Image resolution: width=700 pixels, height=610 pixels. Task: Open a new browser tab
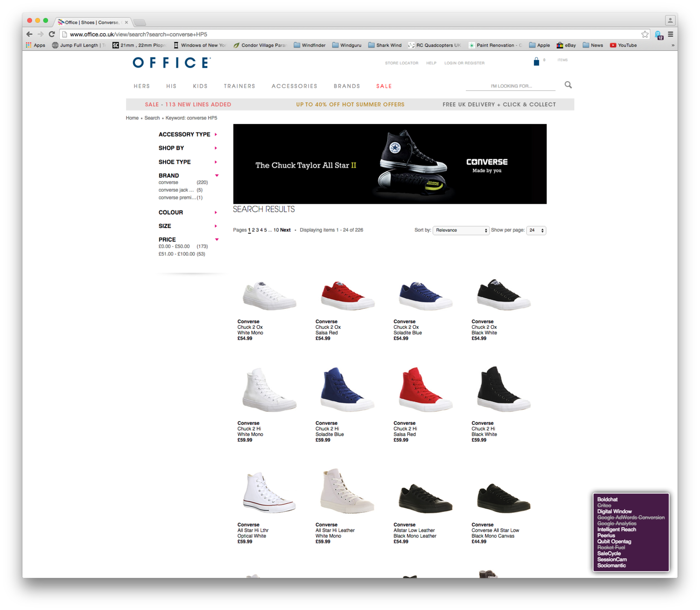tap(140, 22)
